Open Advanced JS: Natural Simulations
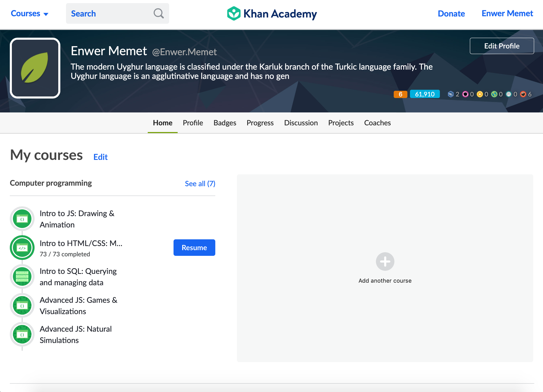Image resolution: width=543 pixels, height=392 pixels. [76, 334]
